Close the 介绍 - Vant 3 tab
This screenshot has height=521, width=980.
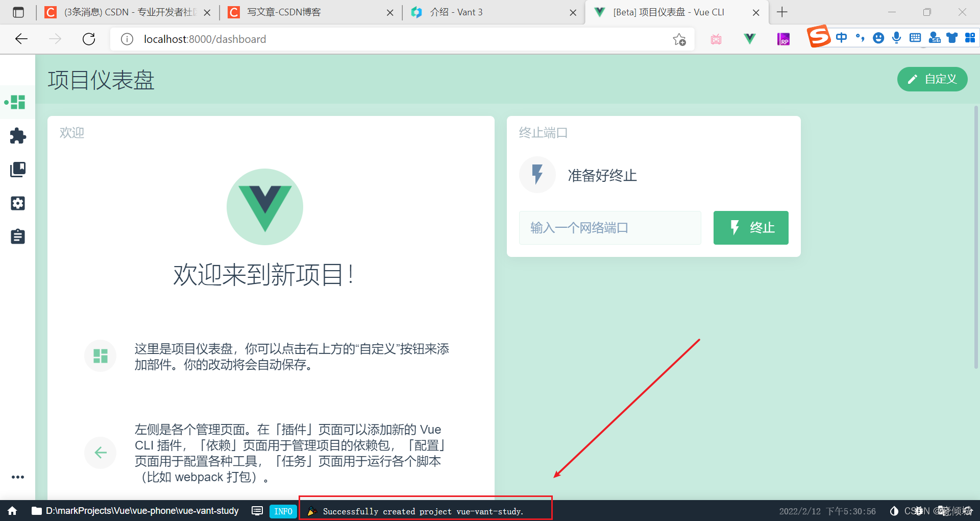tap(573, 12)
